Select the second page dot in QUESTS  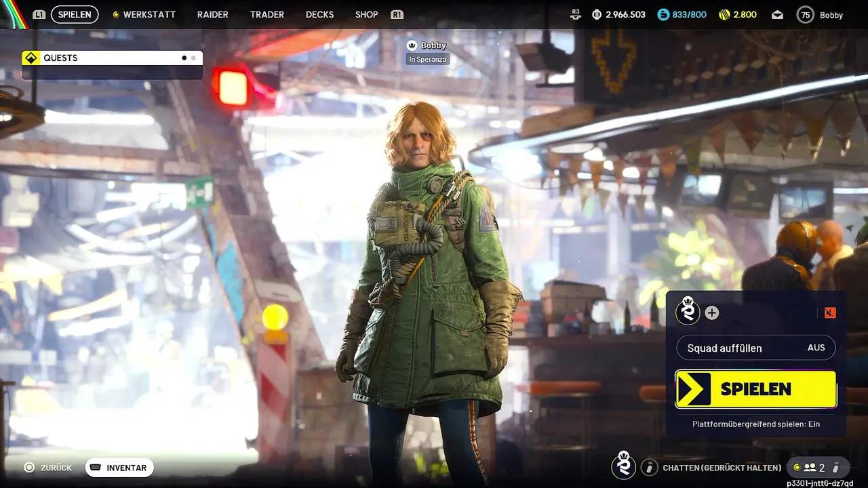(x=193, y=58)
